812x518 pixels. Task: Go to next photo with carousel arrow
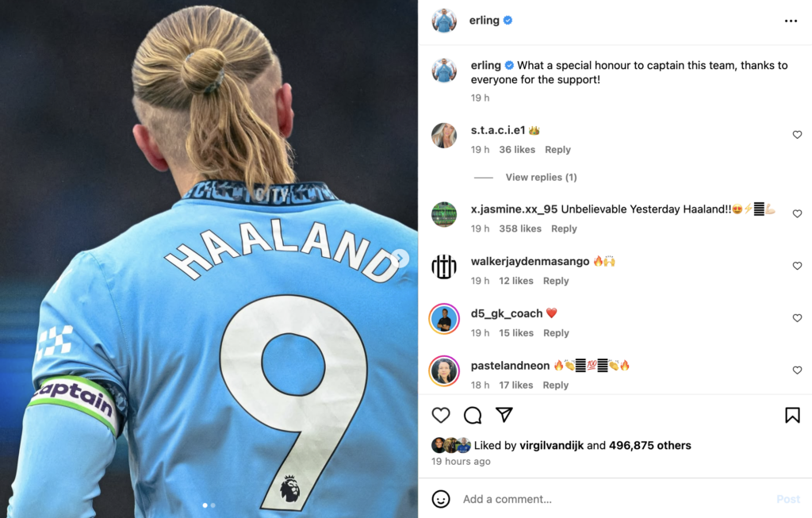click(400, 258)
